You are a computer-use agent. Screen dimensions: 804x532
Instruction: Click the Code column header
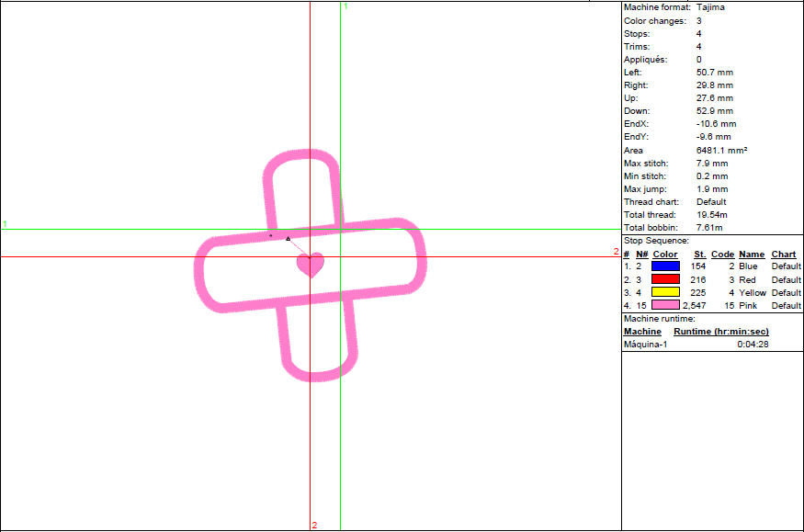tap(722, 255)
